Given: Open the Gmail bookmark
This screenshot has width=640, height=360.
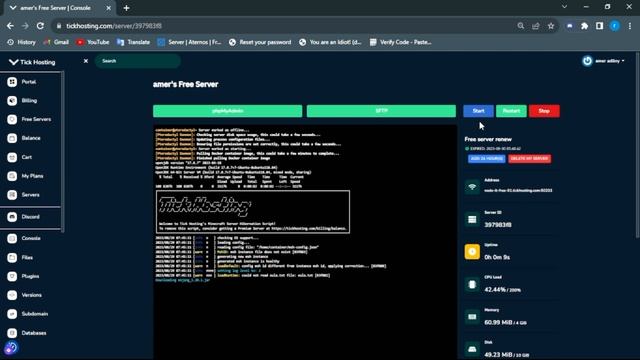Looking at the screenshot, I should (56, 42).
